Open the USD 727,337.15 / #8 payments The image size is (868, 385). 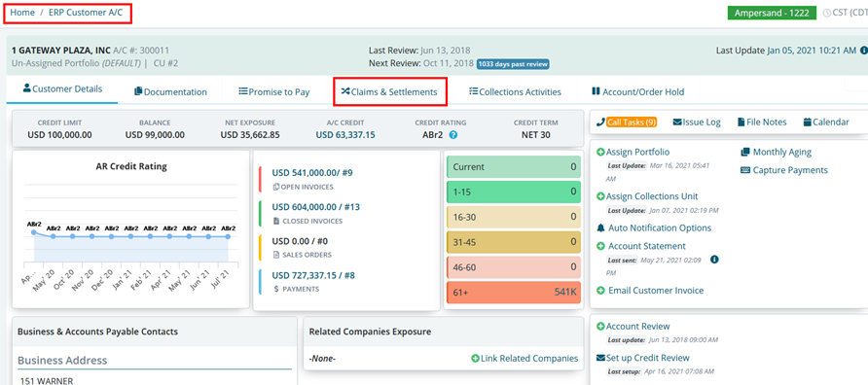(312, 275)
